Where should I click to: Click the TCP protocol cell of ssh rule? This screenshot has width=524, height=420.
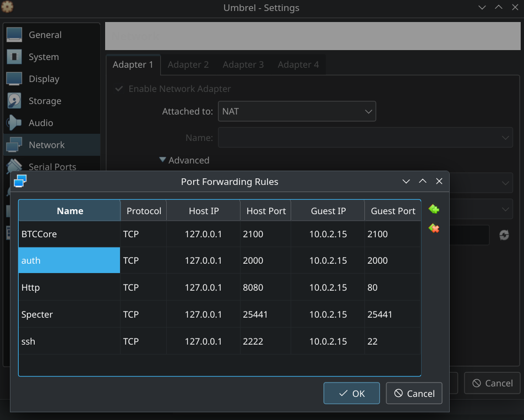(x=144, y=341)
